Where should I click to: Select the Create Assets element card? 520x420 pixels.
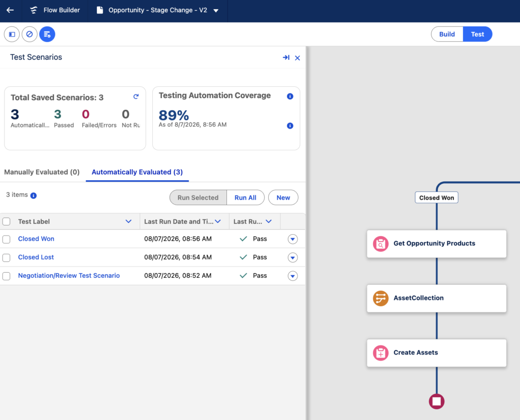tap(436, 353)
